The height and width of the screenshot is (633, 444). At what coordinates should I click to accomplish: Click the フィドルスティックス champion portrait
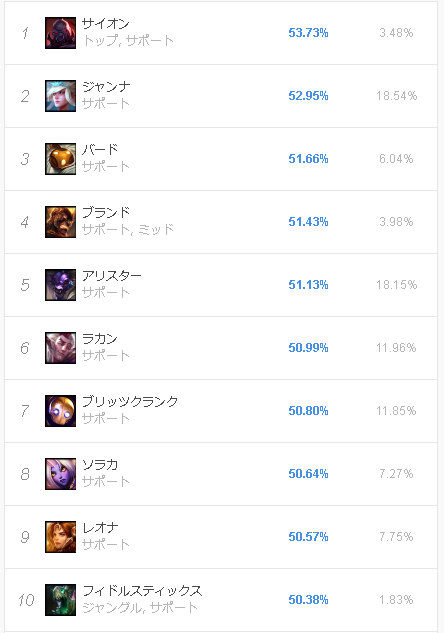(60, 599)
